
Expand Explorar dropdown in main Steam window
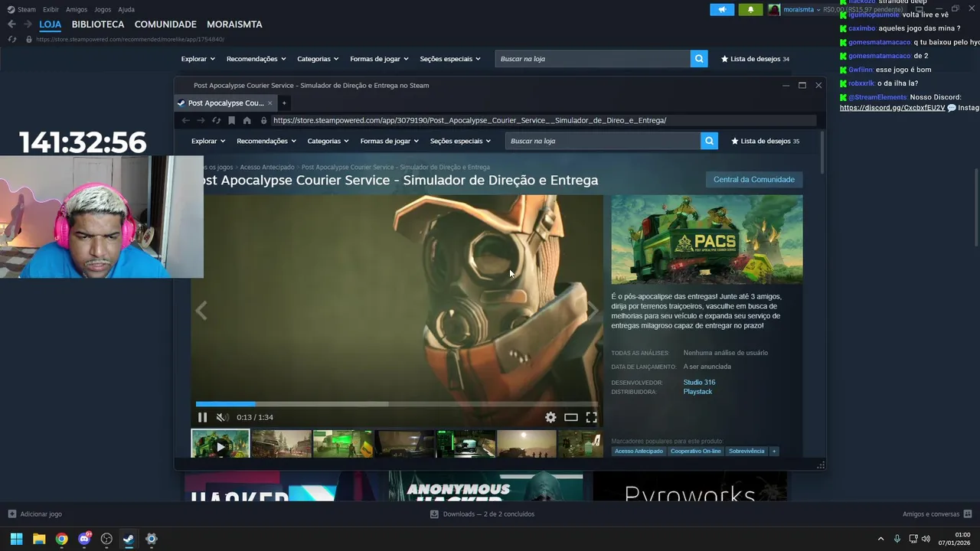pos(198,59)
